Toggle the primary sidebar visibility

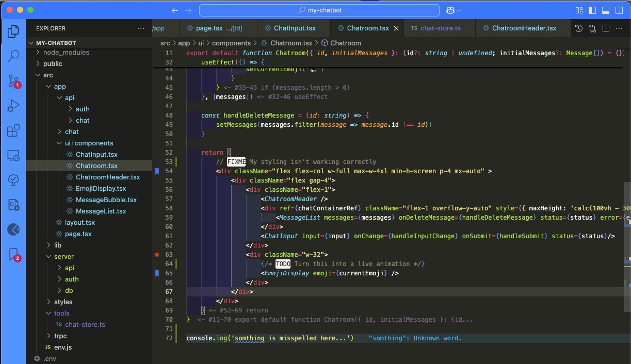(x=593, y=10)
